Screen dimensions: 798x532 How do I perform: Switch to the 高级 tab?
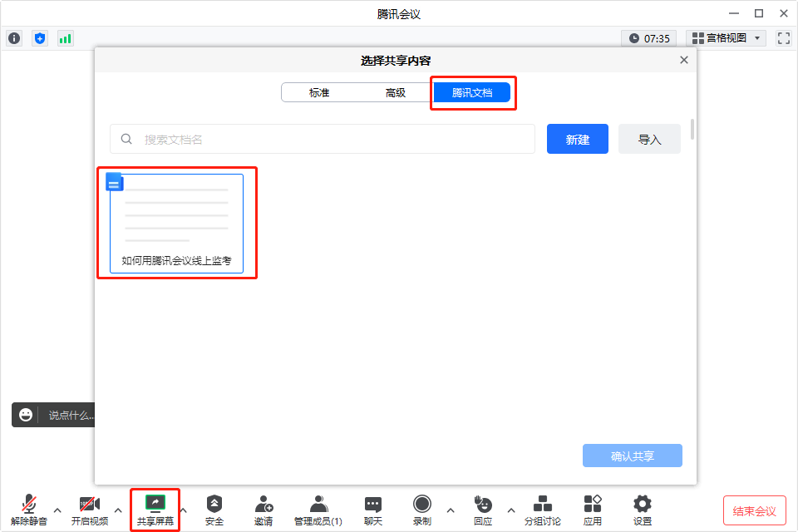click(x=396, y=92)
